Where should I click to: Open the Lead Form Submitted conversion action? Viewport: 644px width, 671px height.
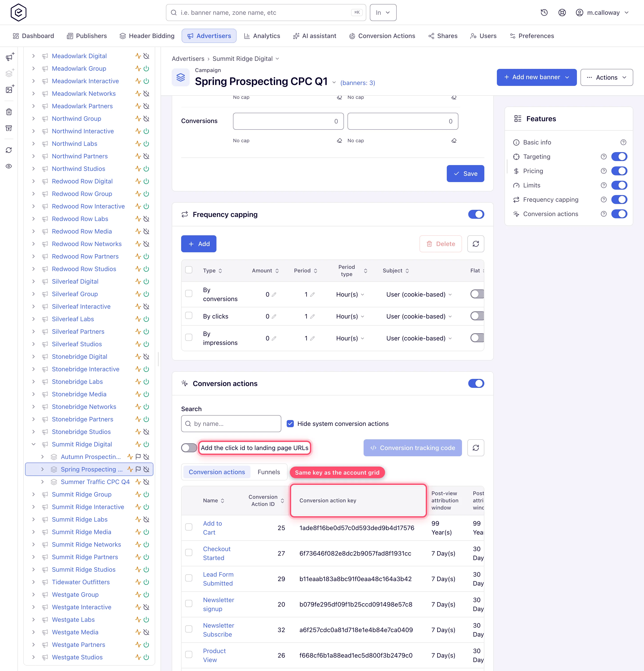pos(218,579)
